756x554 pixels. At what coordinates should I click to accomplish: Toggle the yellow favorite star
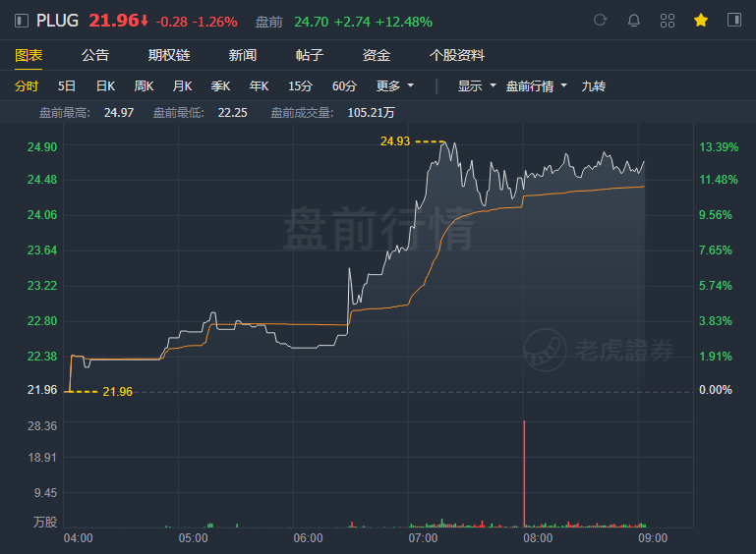coord(701,21)
